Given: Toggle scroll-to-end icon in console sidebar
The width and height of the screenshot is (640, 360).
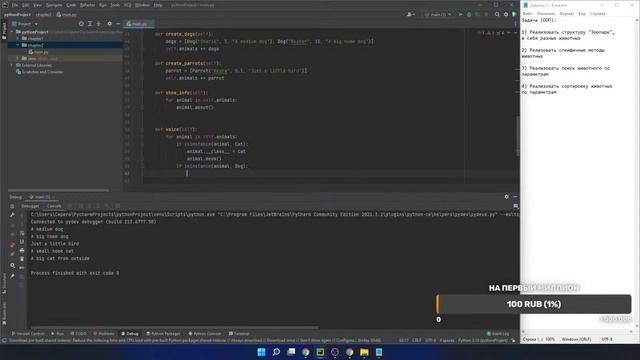Looking at the screenshot, I should (22, 242).
